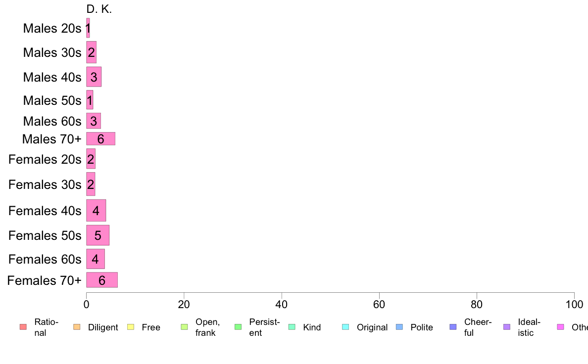Select the Original cyan legend swatch
The image size is (588, 364).
[346, 327]
